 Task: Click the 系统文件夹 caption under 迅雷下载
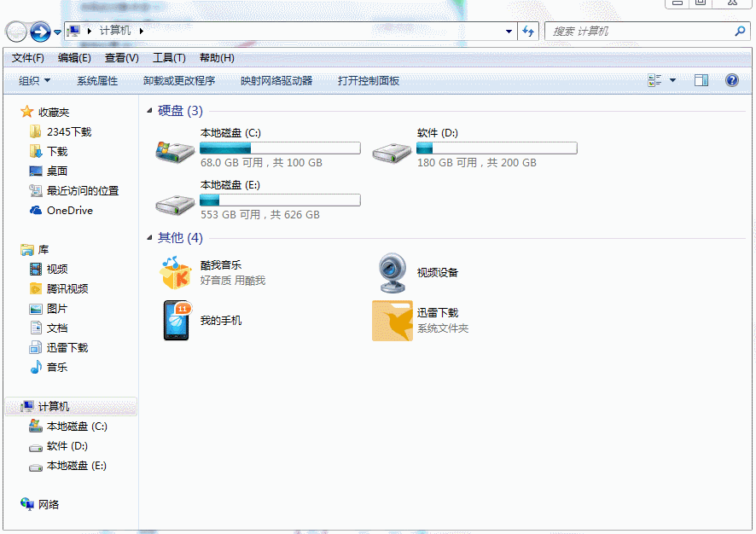[x=443, y=328]
